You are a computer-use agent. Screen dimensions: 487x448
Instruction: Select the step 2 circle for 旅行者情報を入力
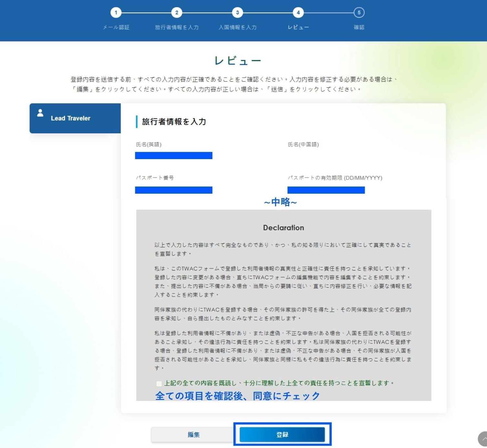pos(177,13)
